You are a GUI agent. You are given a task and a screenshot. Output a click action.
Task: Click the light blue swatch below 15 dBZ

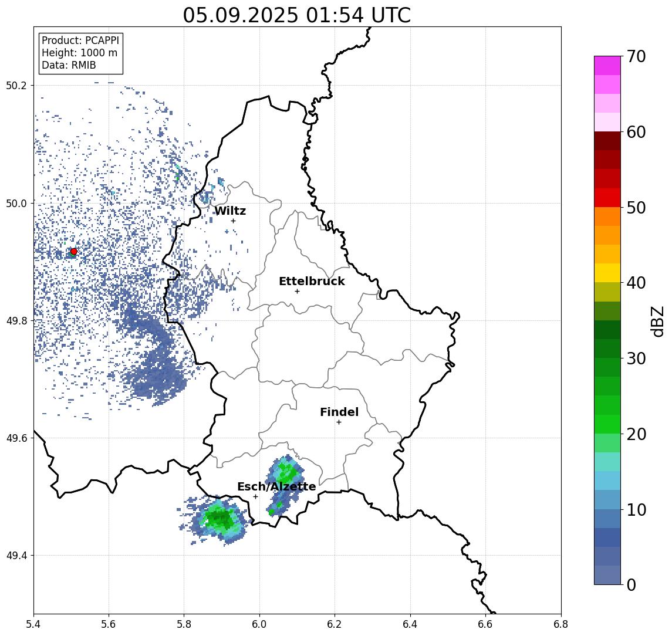[607, 481]
